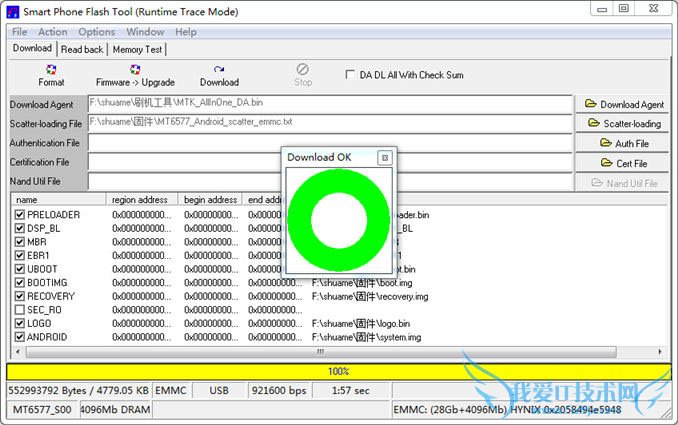Check the SEC_RO partition box
The width and height of the screenshot is (678, 425).
point(21,310)
